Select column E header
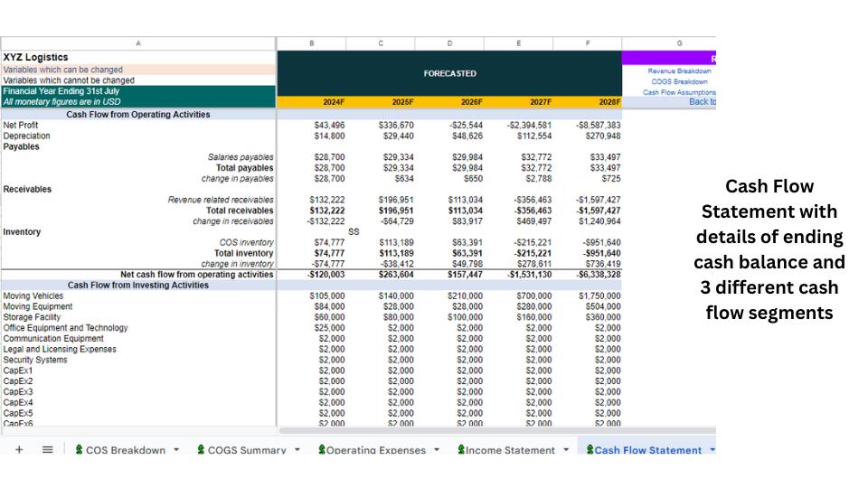The width and height of the screenshot is (868, 488). point(519,43)
